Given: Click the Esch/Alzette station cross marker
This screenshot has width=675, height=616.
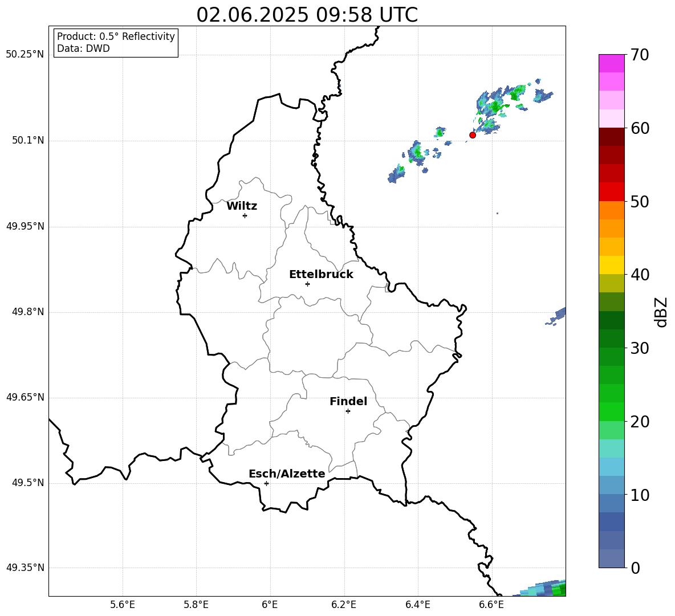Looking at the screenshot, I should tap(266, 483).
